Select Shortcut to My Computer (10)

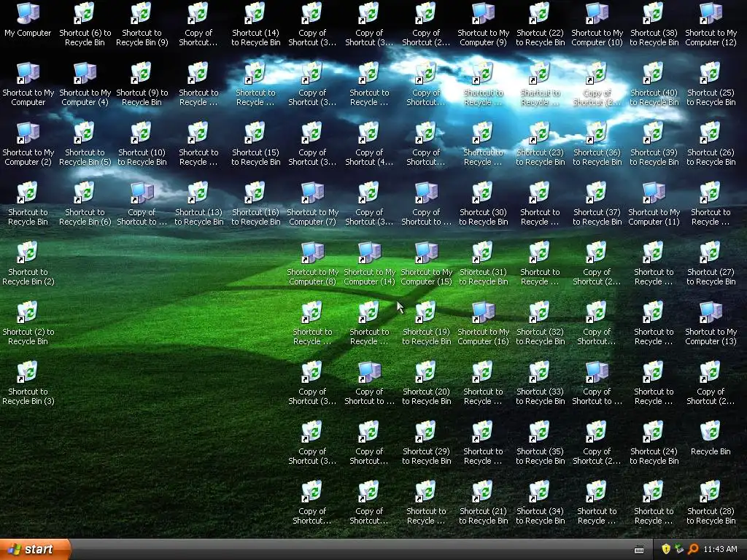[597, 25]
